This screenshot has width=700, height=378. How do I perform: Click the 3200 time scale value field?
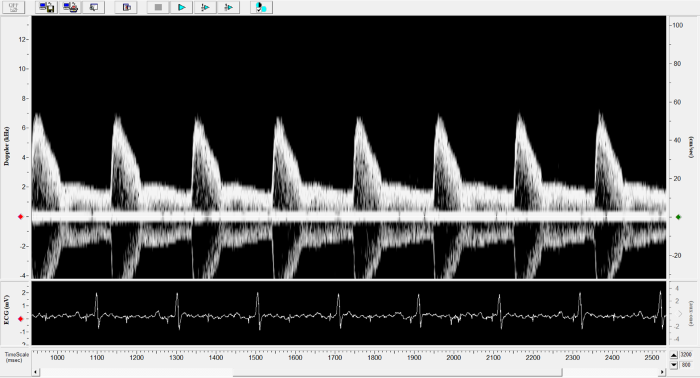pyautogui.click(x=686, y=355)
